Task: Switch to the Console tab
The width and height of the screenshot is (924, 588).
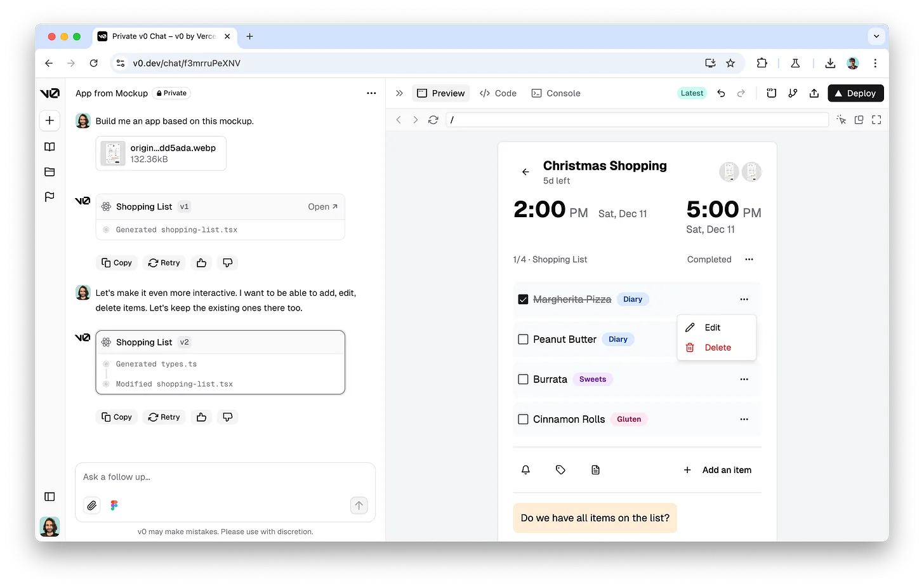Action: tap(556, 93)
